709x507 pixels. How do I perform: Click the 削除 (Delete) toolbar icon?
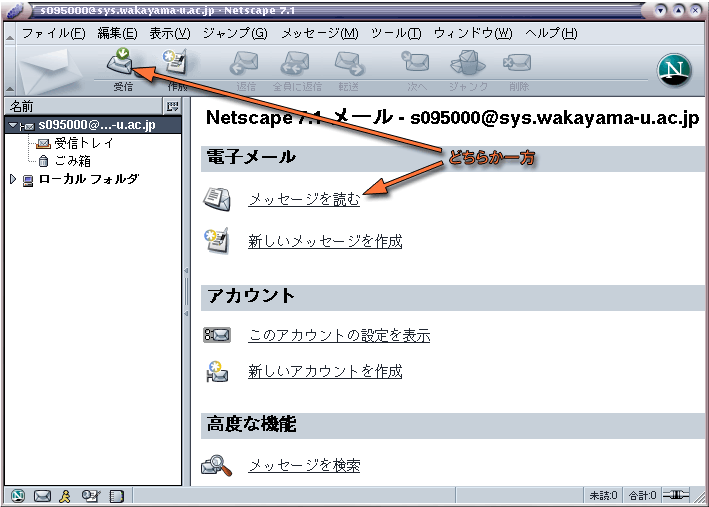(517, 62)
